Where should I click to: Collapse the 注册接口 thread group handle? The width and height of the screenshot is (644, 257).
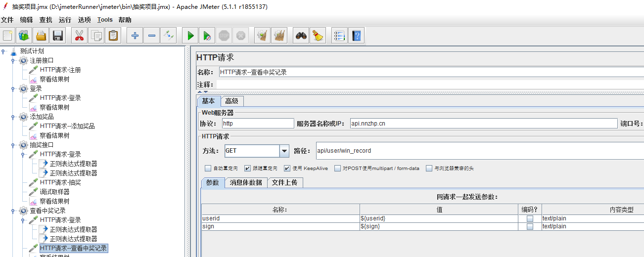pyautogui.click(x=13, y=61)
